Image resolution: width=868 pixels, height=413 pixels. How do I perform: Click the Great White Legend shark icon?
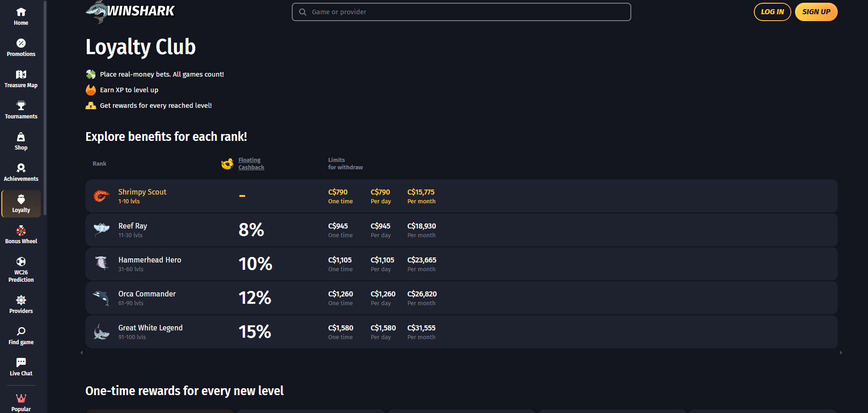101,331
